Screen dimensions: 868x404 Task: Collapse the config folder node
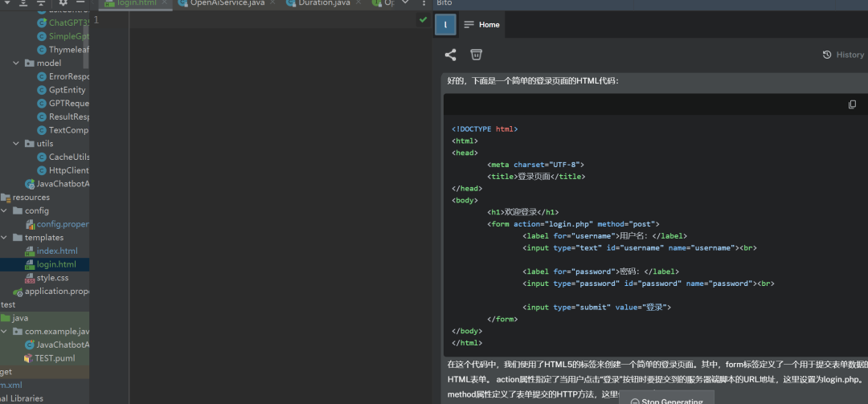4,211
